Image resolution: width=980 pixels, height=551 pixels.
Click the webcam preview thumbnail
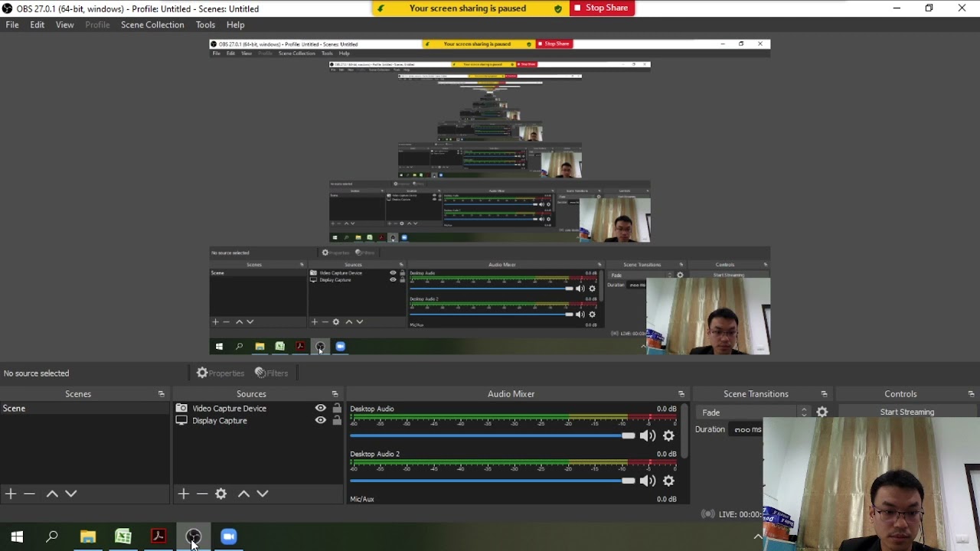[871, 484]
